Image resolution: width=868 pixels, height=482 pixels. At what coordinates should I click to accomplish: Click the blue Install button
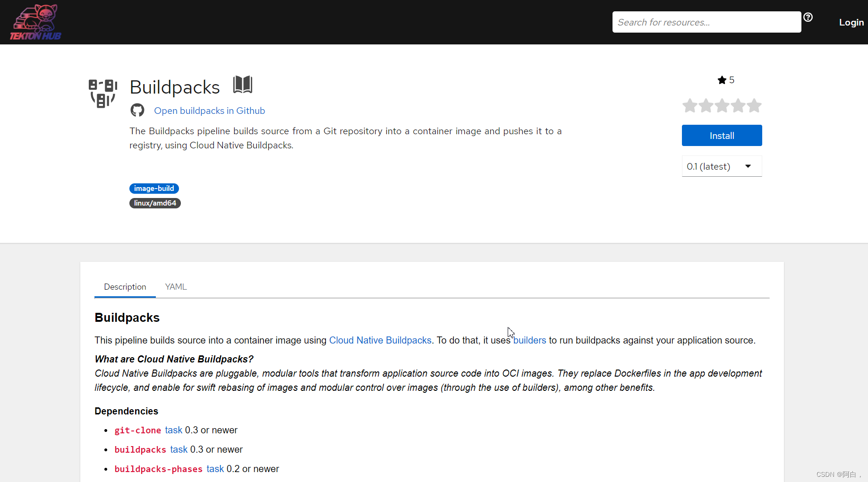click(x=722, y=136)
